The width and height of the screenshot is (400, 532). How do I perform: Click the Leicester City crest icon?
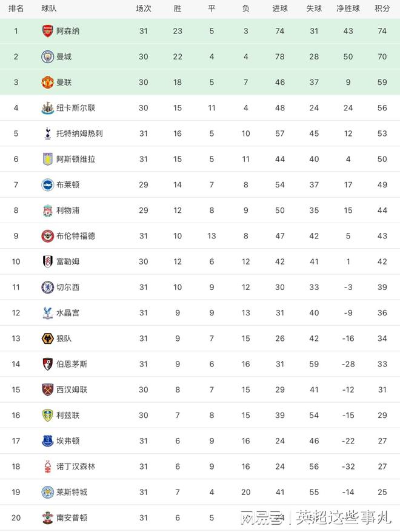click(47, 492)
